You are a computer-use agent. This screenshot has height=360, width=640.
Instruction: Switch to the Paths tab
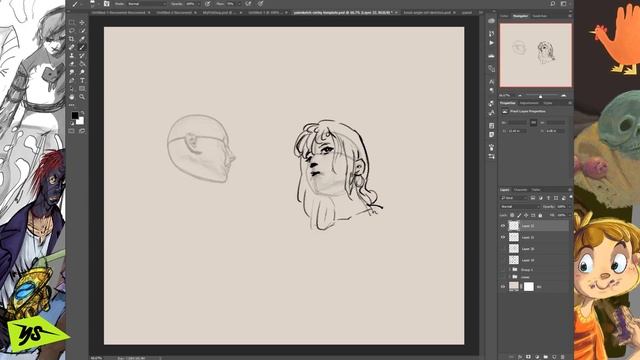[x=536, y=190]
